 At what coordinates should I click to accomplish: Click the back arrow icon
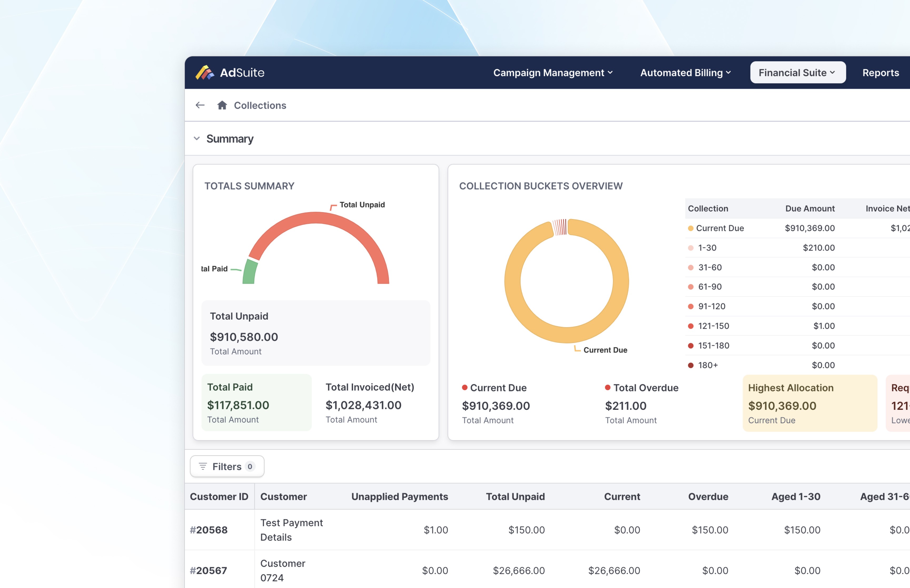pos(200,105)
